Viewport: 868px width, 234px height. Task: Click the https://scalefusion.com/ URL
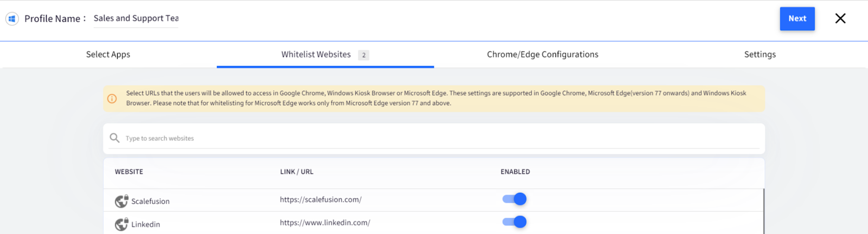[321, 199]
